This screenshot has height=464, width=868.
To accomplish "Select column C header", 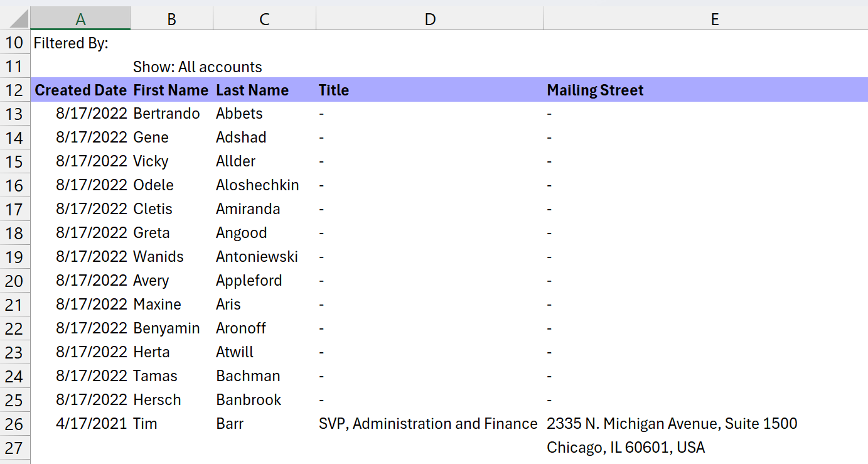I will (x=264, y=18).
